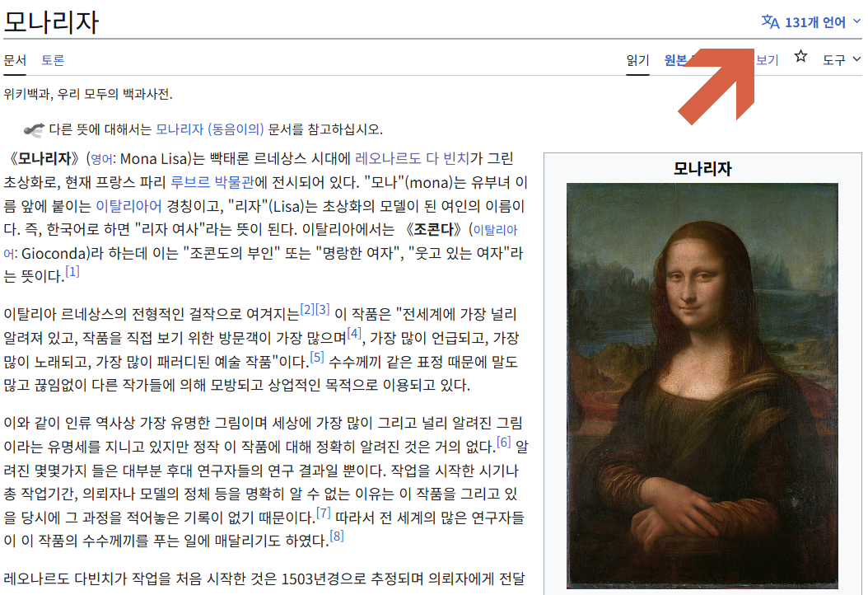Jump to footnote [6]

tap(504, 442)
